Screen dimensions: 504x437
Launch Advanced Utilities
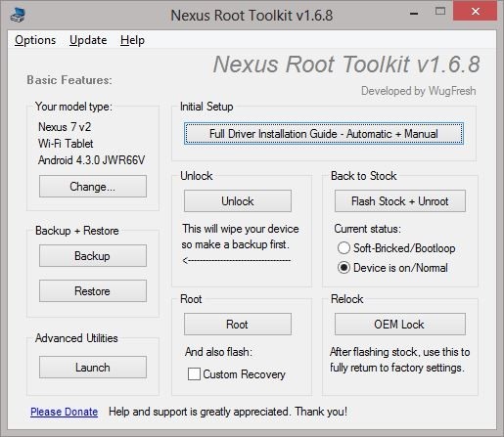pyautogui.click(x=93, y=368)
